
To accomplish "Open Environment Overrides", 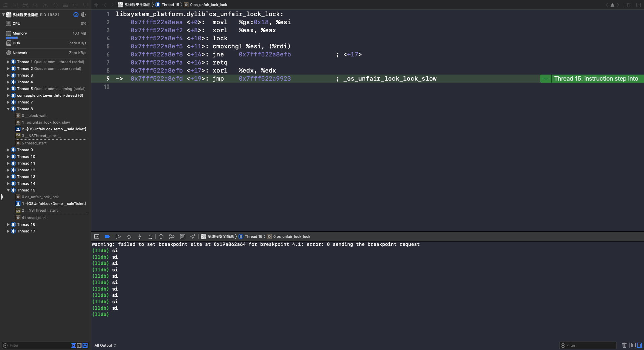I will click(x=182, y=236).
